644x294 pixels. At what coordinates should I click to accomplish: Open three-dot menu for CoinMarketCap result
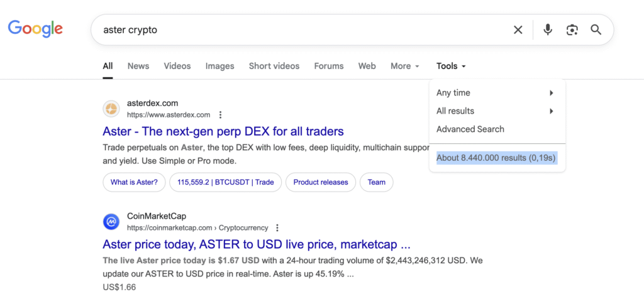[x=277, y=228]
